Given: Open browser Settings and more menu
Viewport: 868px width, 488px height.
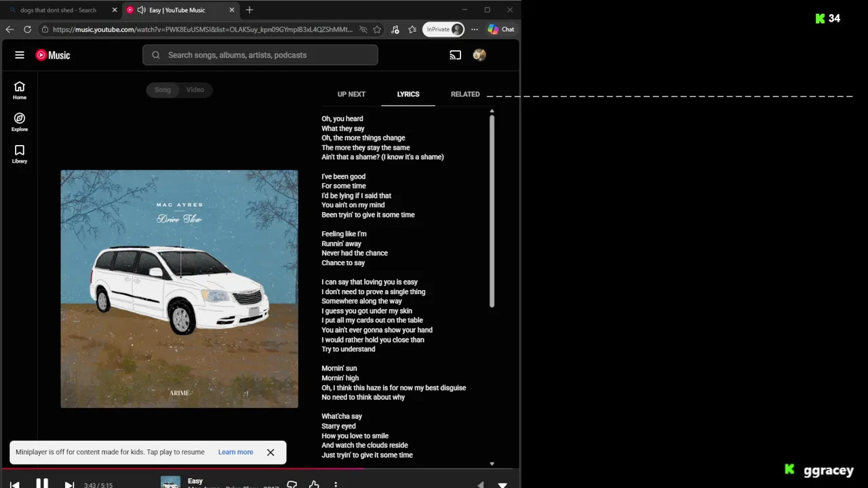Looking at the screenshot, I should pyautogui.click(x=474, y=29).
